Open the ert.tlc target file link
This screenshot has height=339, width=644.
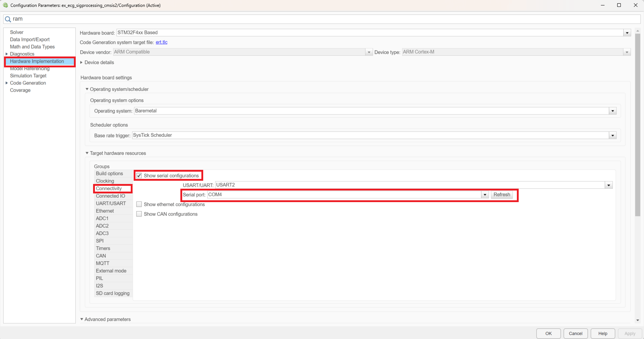tap(162, 42)
